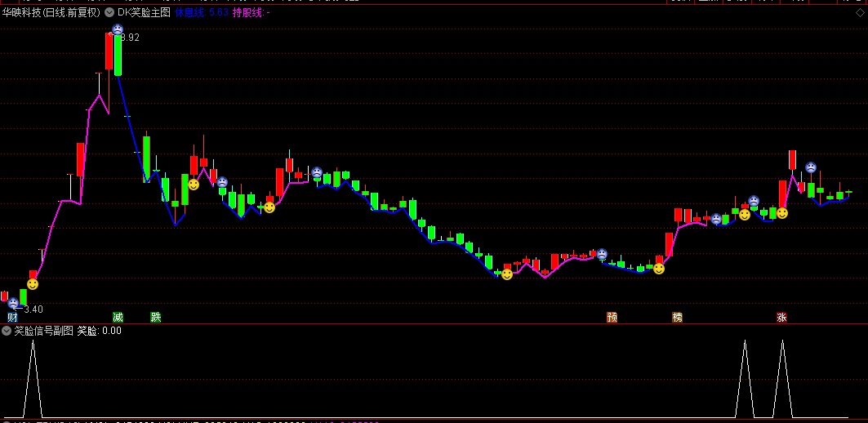
Task: Click the green 减 event marker
Action: (x=118, y=317)
